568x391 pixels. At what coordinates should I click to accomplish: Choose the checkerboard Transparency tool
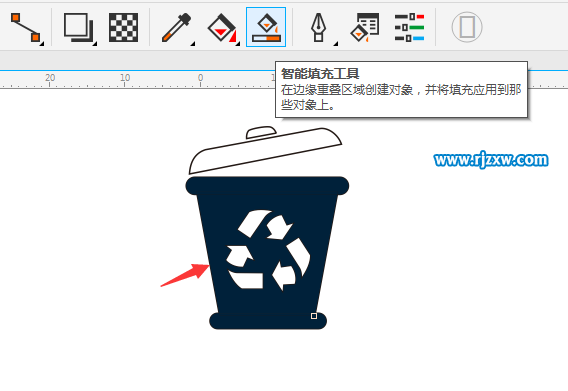coord(123,27)
